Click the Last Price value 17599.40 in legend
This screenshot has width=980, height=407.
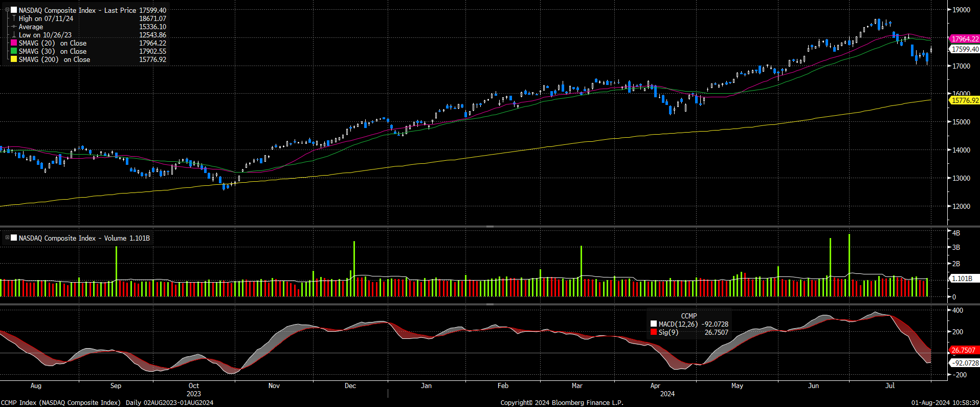tap(152, 10)
